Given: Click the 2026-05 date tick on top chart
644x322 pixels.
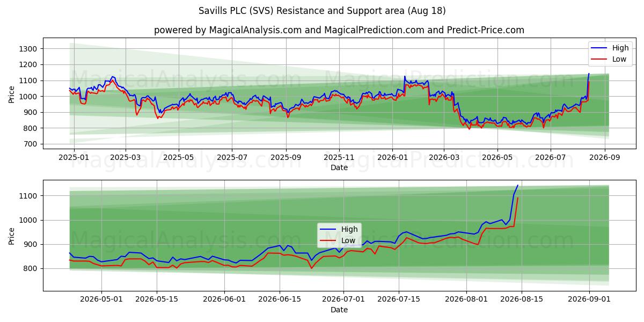Looking at the screenshot, I should pos(497,158).
